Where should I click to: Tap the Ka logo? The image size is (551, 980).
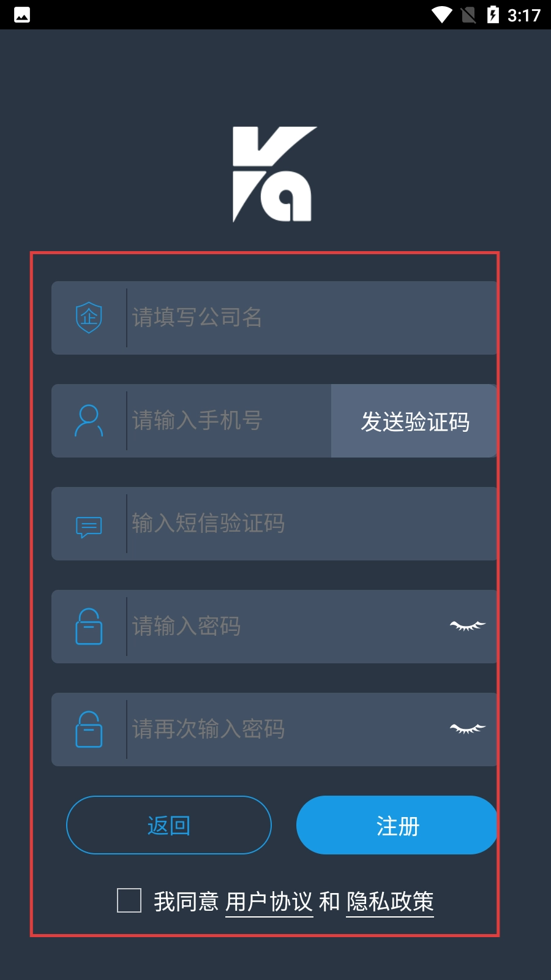coord(274,174)
